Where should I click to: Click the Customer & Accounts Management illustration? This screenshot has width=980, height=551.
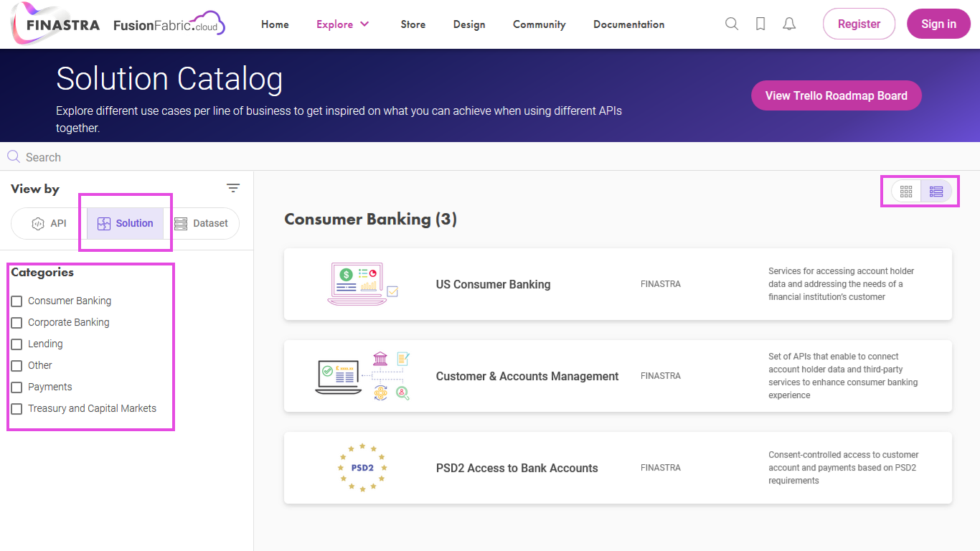362,376
